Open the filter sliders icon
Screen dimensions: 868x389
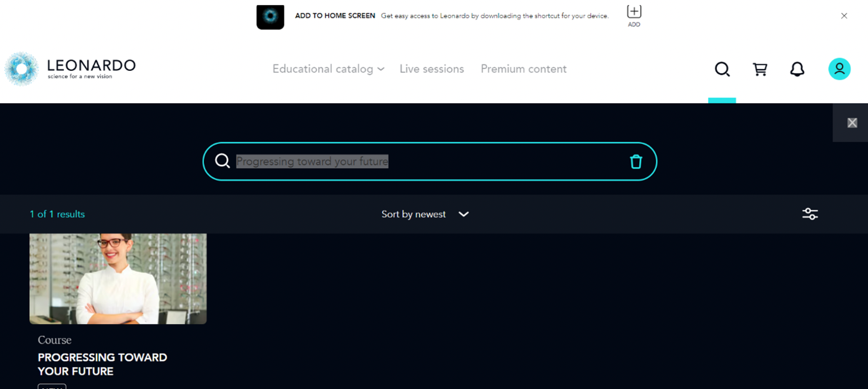[x=810, y=214]
